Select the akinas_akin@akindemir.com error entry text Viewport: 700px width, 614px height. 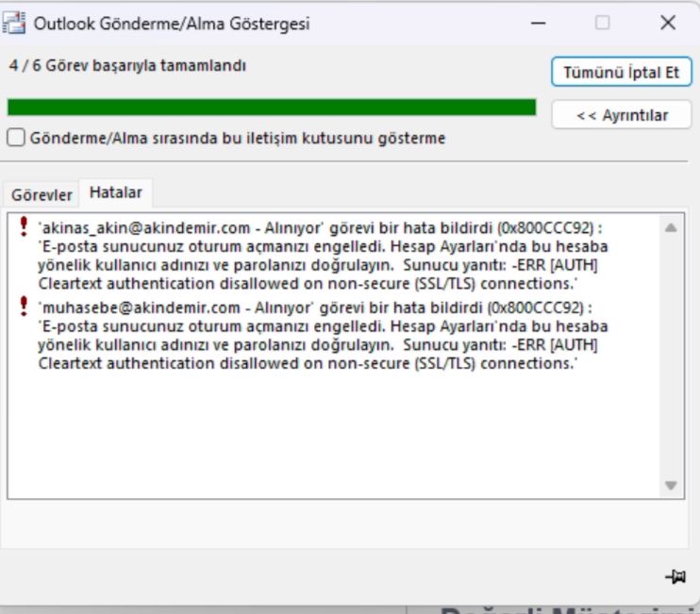pyautogui.click(x=323, y=256)
